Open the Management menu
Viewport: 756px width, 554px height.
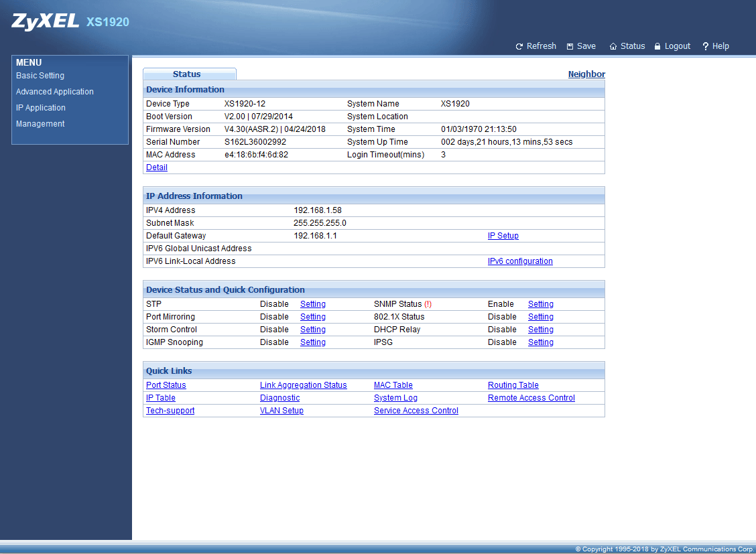(x=40, y=124)
